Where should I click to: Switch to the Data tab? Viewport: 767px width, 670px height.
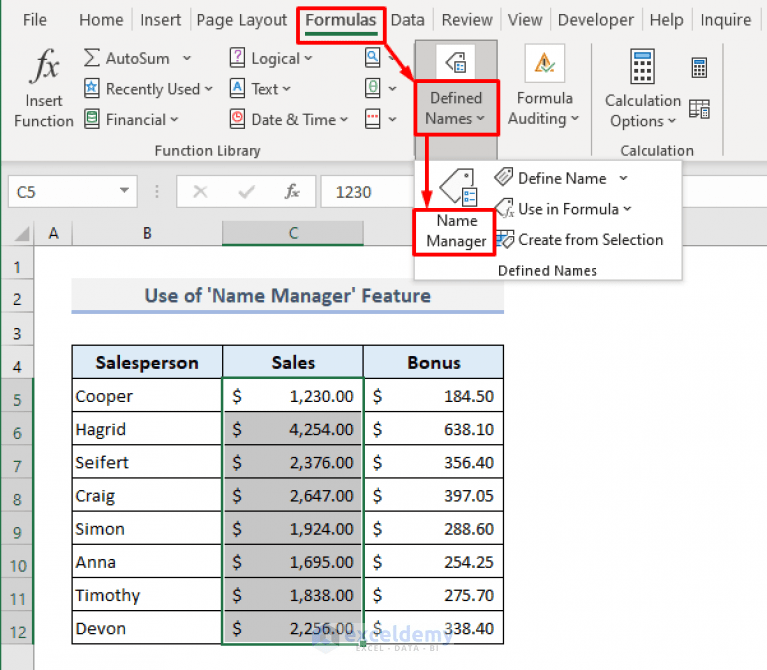(x=407, y=20)
